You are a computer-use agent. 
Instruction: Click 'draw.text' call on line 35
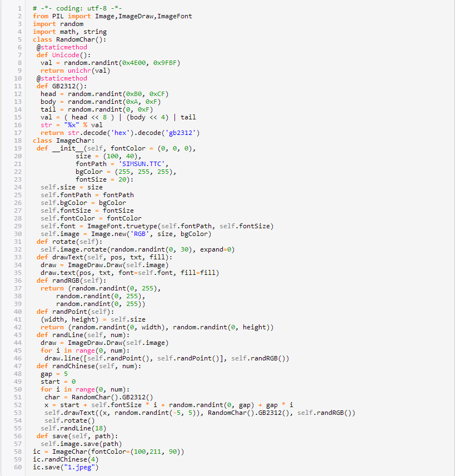(58, 273)
